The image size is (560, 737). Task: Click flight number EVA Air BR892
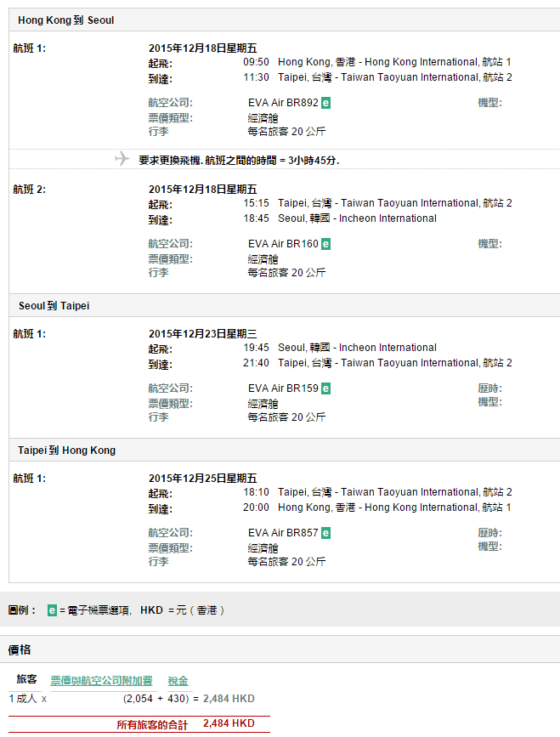[283, 103]
